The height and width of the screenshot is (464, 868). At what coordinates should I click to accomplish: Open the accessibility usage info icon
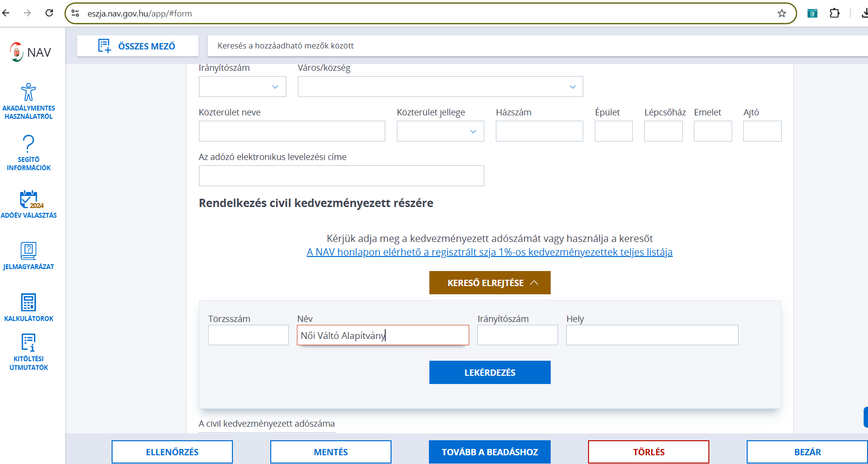point(29,92)
